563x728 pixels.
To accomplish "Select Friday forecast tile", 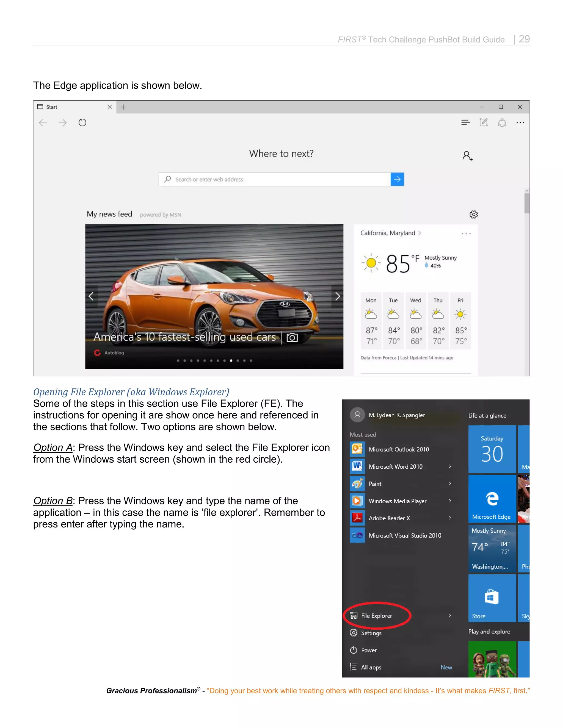I will 460,321.
